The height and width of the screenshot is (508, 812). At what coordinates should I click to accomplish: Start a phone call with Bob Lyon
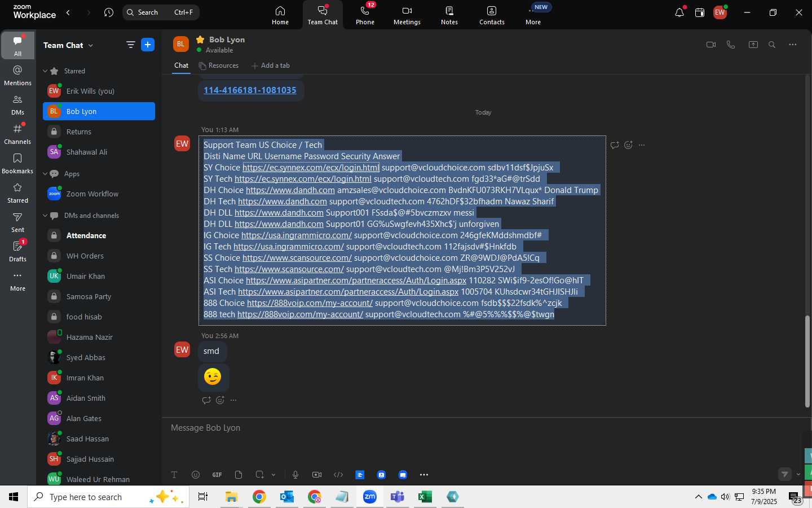(x=731, y=45)
